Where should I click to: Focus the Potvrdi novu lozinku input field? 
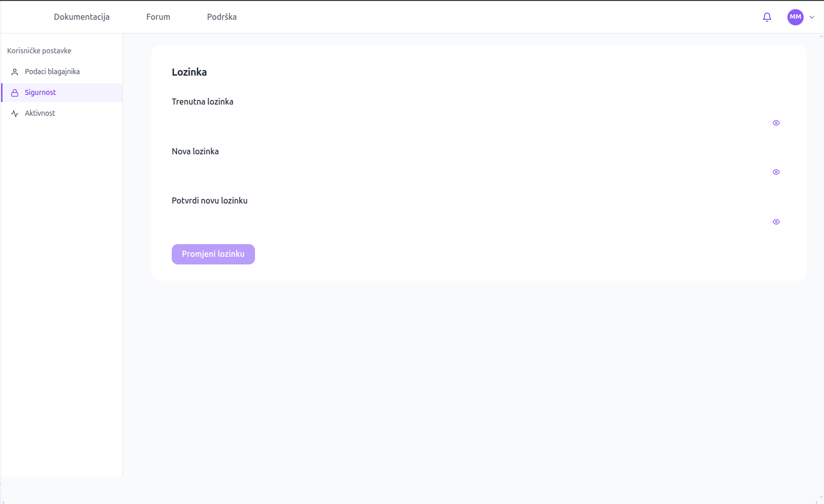(x=467, y=222)
